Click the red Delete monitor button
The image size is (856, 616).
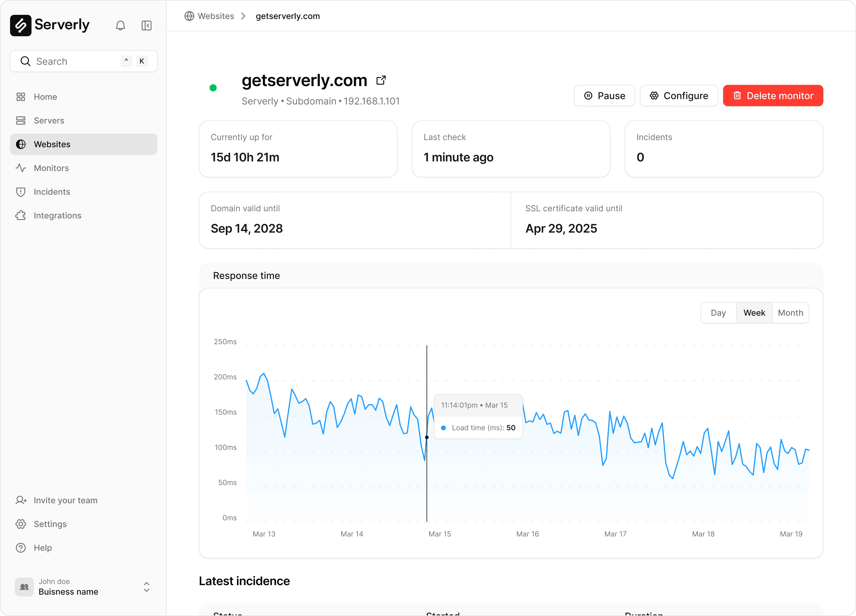pos(773,95)
